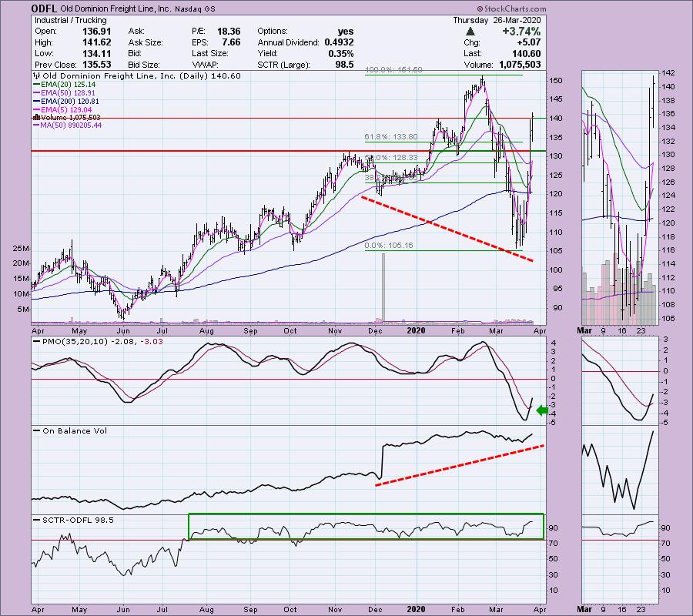
Task: Click the Fibonacci 100.0%: 151.60 label
Action: coord(393,70)
